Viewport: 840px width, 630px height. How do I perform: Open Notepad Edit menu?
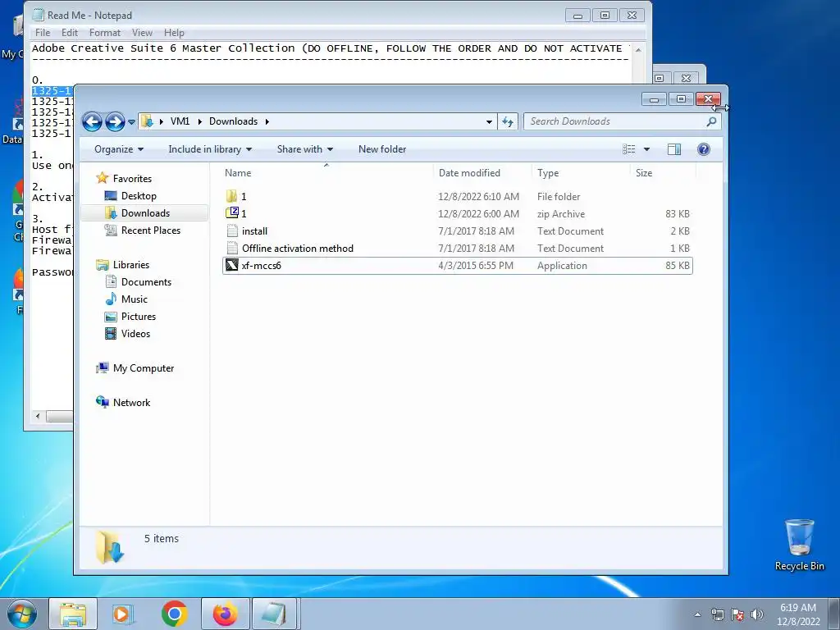point(70,33)
